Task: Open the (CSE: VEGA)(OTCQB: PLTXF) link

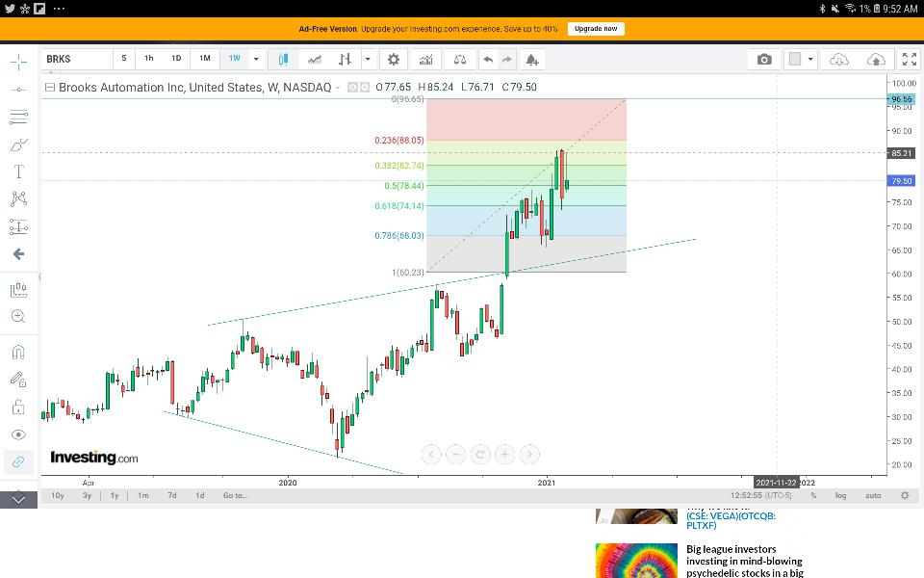Action: click(731, 521)
